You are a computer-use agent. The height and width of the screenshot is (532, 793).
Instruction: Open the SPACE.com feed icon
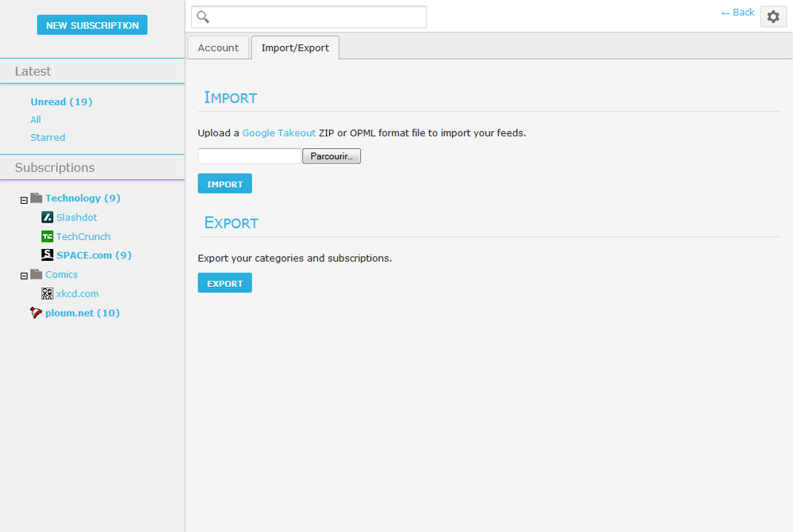tap(46, 255)
